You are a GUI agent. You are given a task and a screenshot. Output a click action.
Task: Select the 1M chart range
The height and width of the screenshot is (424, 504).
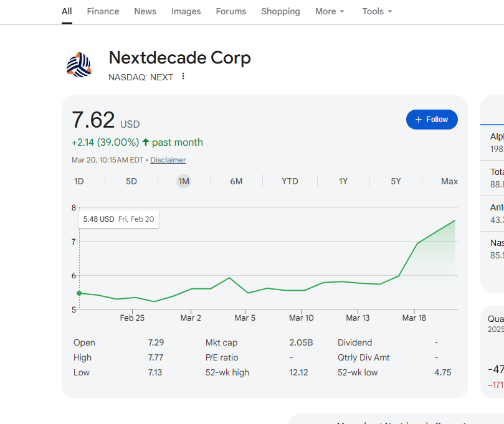(x=184, y=181)
